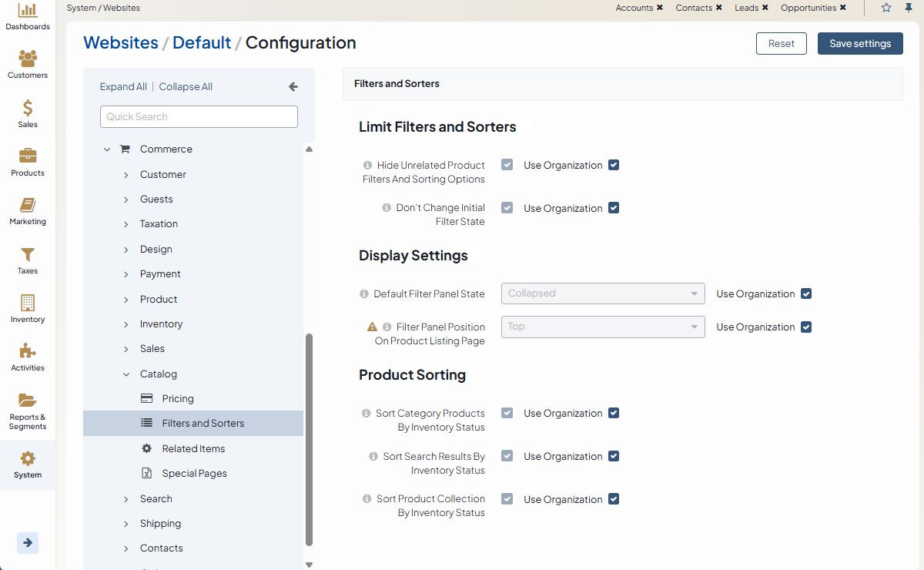
Task: Open the Activities puzzle icon
Action: point(28,351)
